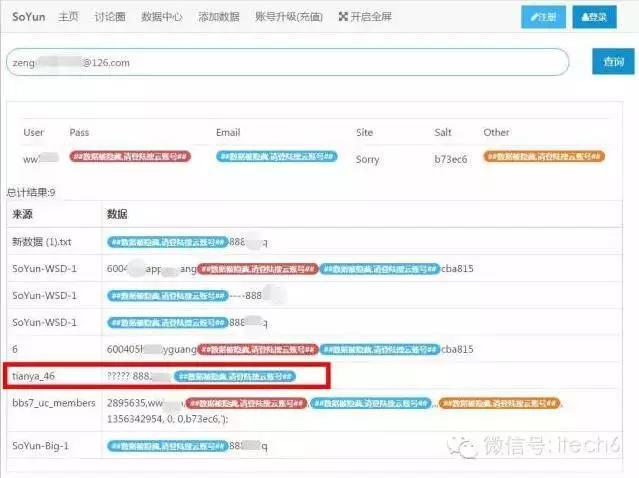This screenshot has height=478, width=639.
Task: Select the 'SoYun-Big-1' source cell
Action: [x=40, y=446]
